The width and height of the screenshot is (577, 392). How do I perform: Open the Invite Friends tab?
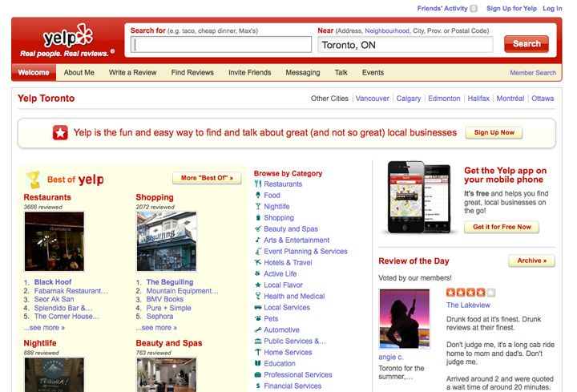click(250, 72)
